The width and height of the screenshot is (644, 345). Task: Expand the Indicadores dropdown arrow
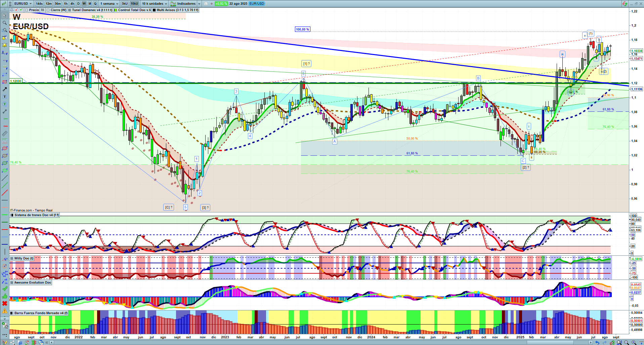[199, 4]
